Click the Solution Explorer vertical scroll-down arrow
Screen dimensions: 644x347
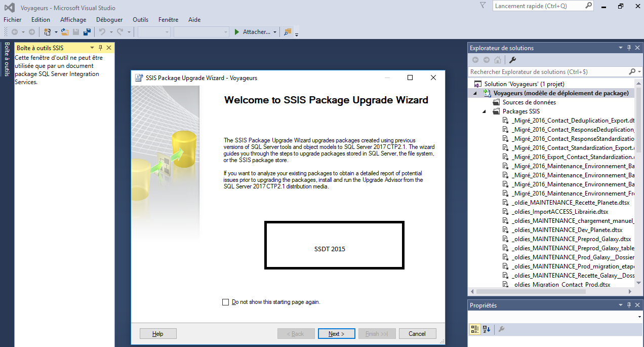[638, 284]
